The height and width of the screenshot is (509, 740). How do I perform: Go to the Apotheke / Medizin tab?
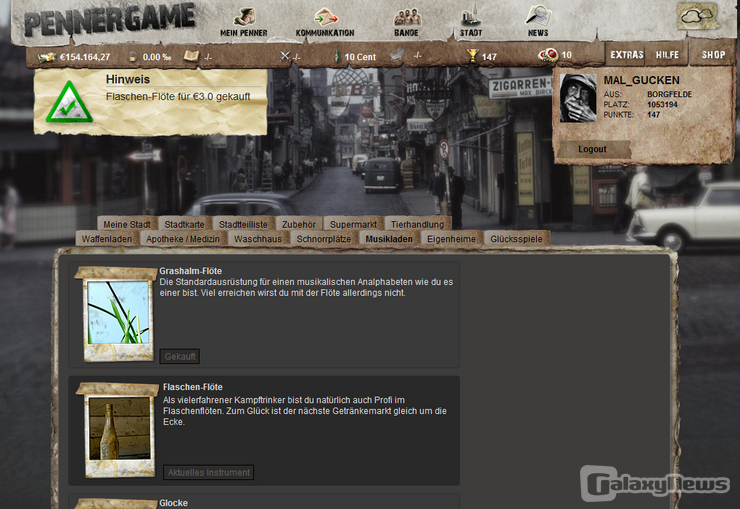(183, 239)
